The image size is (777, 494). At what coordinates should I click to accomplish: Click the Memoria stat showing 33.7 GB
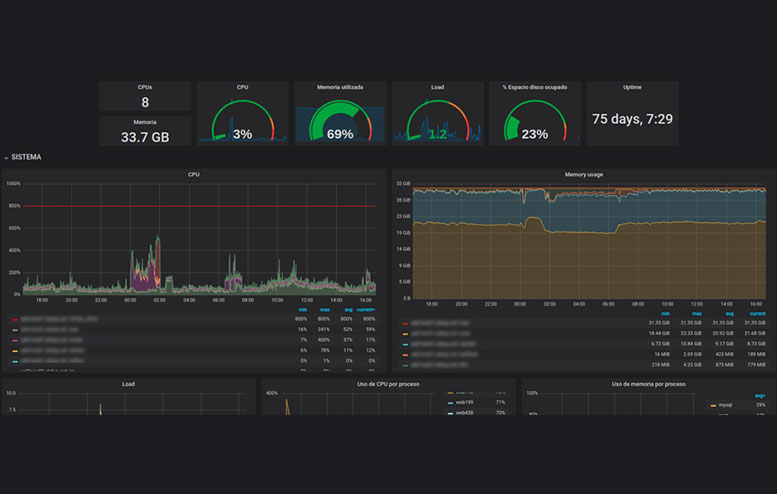[x=145, y=136]
